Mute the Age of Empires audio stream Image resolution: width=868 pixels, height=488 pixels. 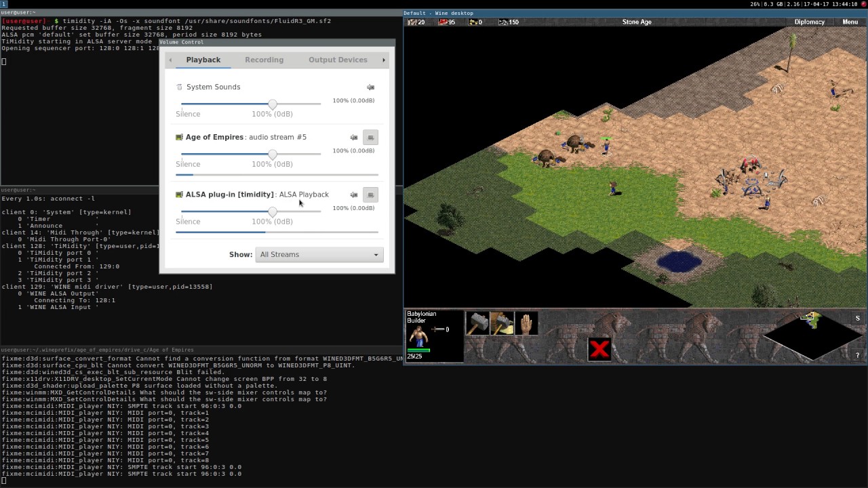[x=353, y=138]
